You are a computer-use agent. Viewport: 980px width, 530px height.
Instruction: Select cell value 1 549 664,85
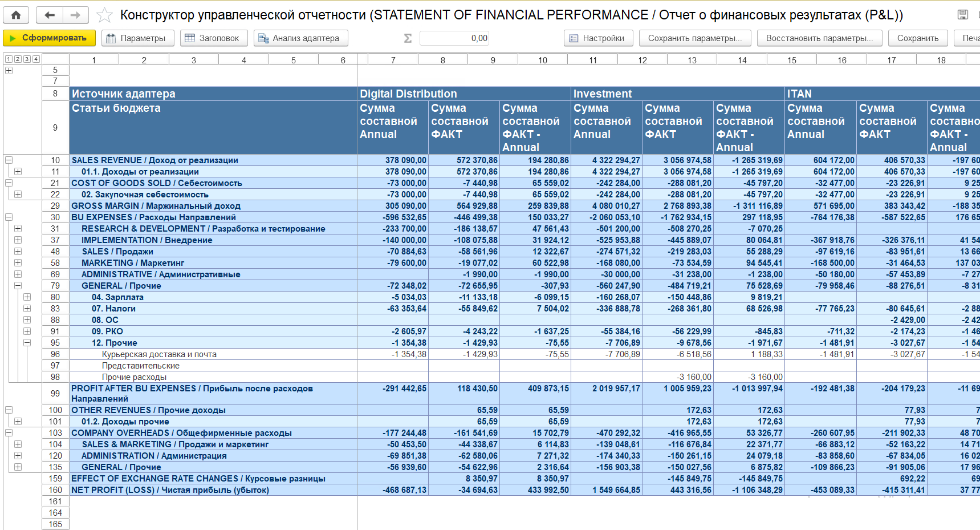click(607, 490)
